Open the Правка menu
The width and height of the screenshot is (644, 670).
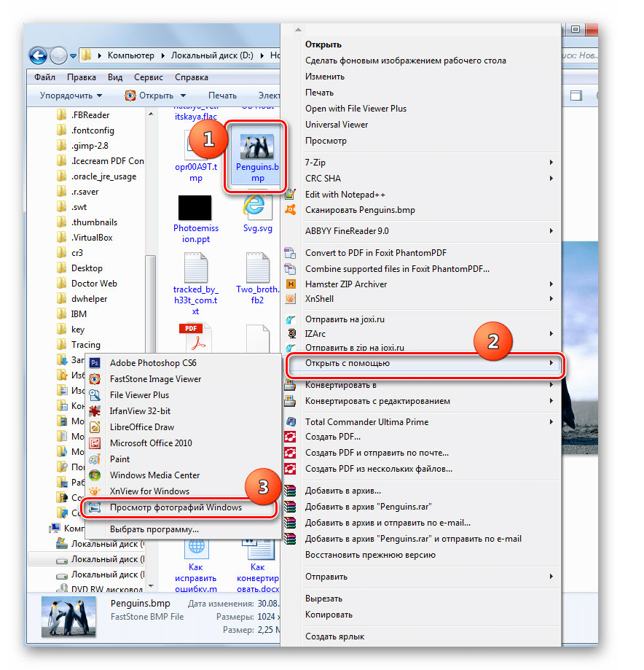81,77
